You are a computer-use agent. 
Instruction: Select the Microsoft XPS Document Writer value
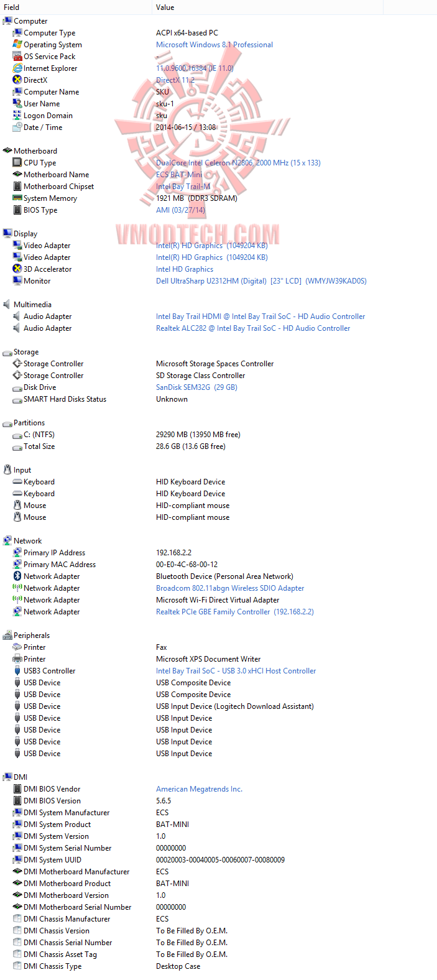click(x=208, y=659)
